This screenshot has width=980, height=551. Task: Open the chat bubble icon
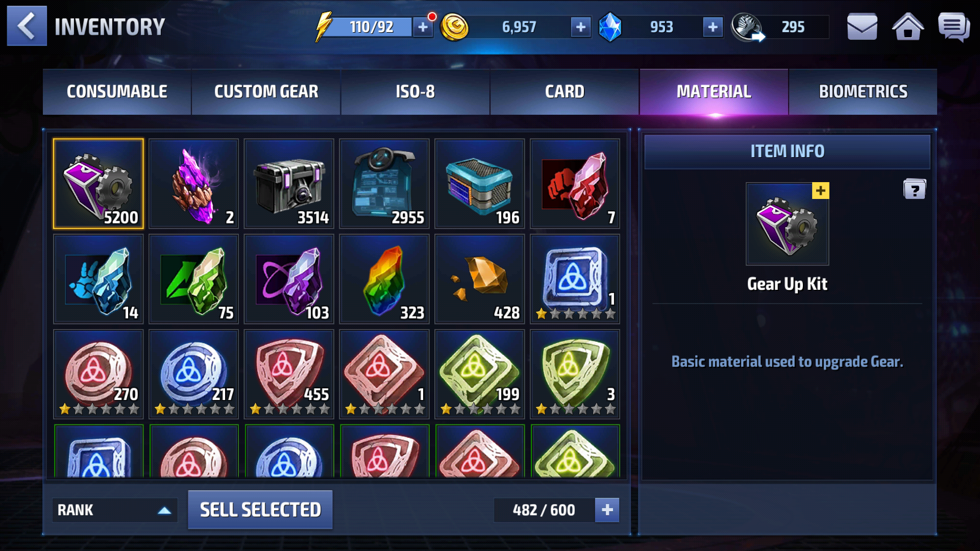[953, 27]
